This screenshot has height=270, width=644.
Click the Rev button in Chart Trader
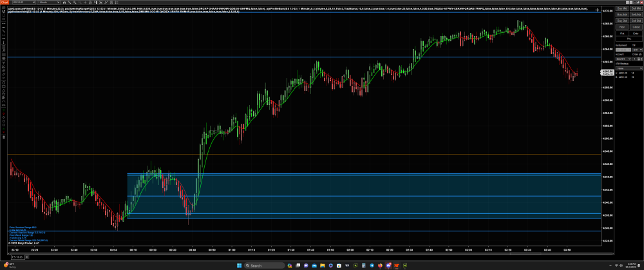click(x=621, y=27)
